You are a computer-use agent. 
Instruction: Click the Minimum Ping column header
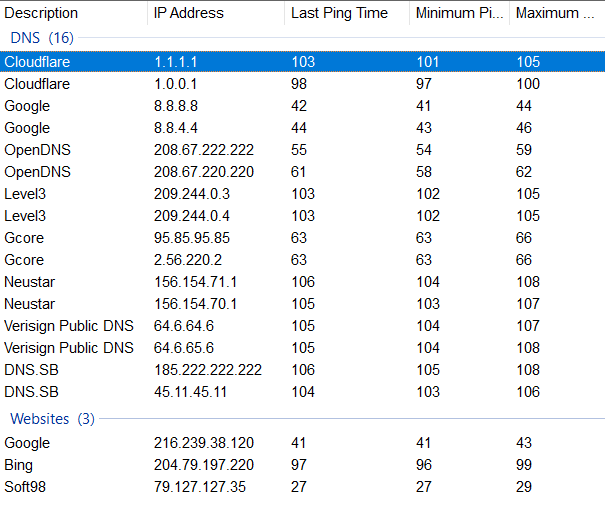pyautogui.click(x=460, y=13)
